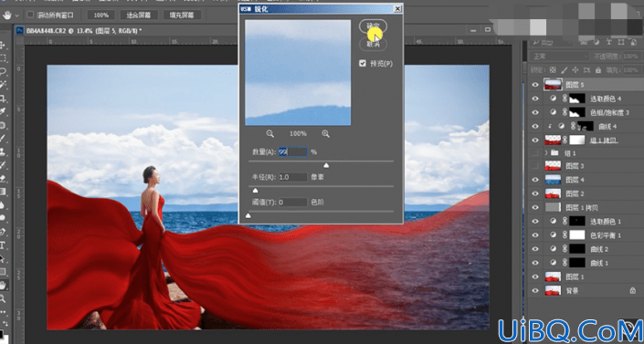This screenshot has width=644, height=344.
Task: Hide 选取颜色 4 layer
Action: pyautogui.click(x=534, y=99)
